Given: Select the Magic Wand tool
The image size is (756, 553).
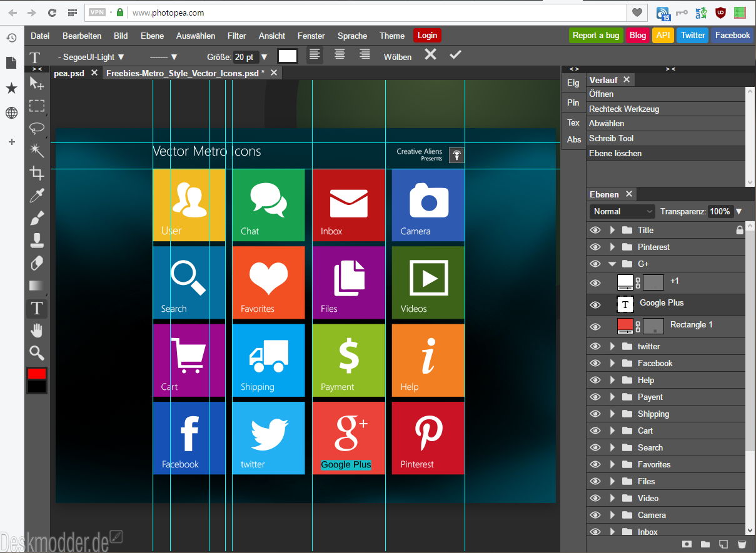Looking at the screenshot, I should [37, 151].
